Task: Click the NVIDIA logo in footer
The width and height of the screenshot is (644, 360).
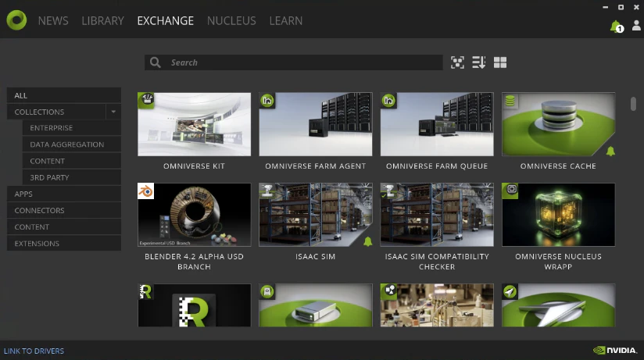Action: pos(615,350)
